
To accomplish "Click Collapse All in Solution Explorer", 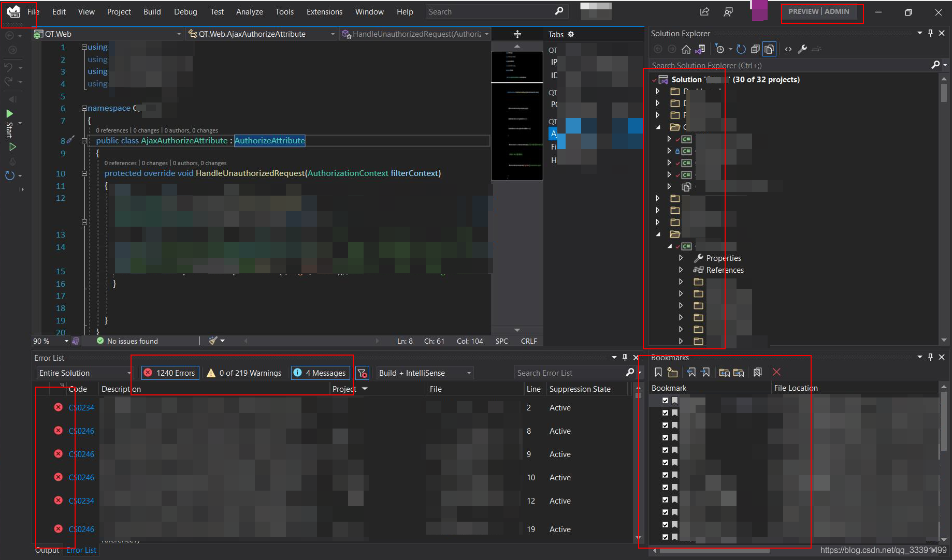I will (755, 49).
